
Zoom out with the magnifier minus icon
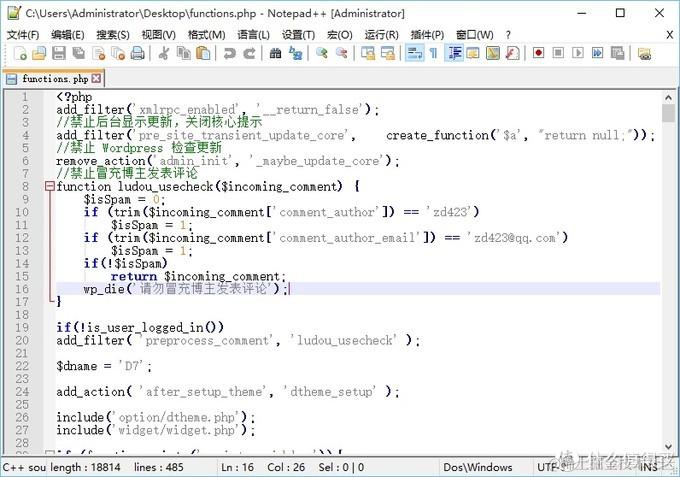pos(342,53)
